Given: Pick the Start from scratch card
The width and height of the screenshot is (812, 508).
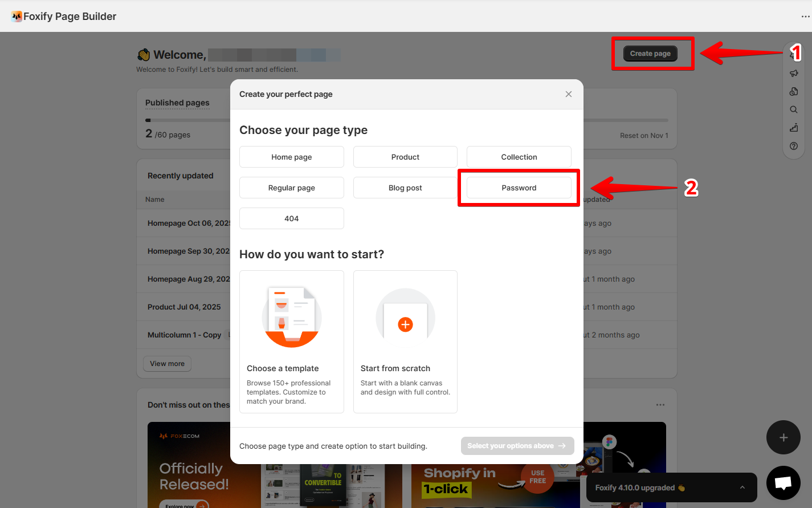Looking at the screenshot, I should tap(405, 342).
